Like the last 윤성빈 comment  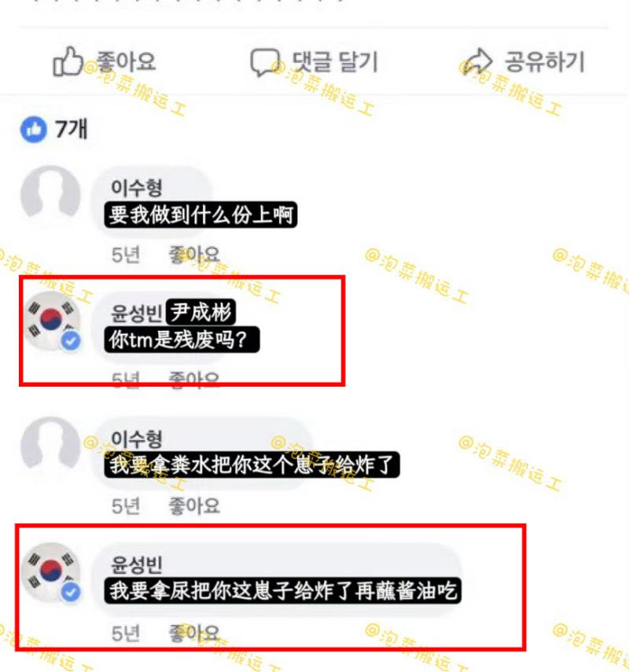point(193,633)
